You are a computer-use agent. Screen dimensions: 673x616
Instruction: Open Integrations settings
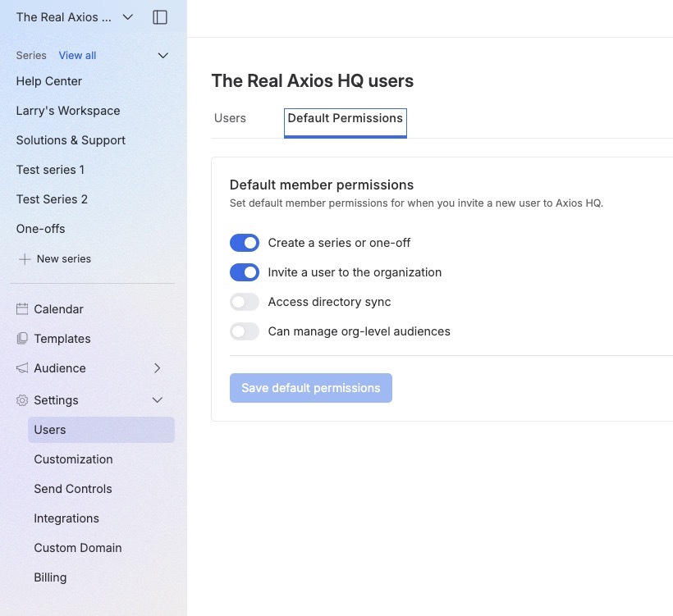tap(66, 518)
